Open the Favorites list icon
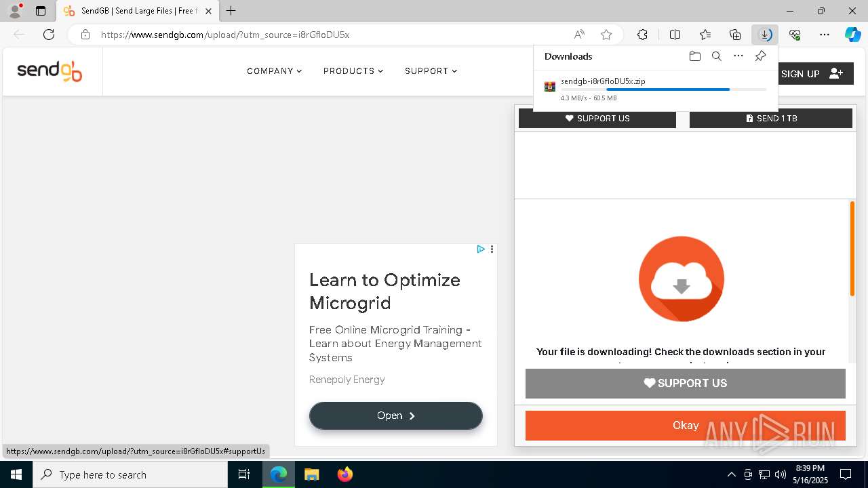 click(705, 35)
